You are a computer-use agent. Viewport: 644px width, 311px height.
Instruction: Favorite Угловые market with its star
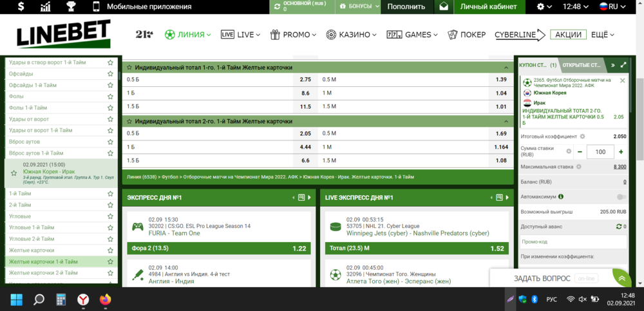pos(110,216)
